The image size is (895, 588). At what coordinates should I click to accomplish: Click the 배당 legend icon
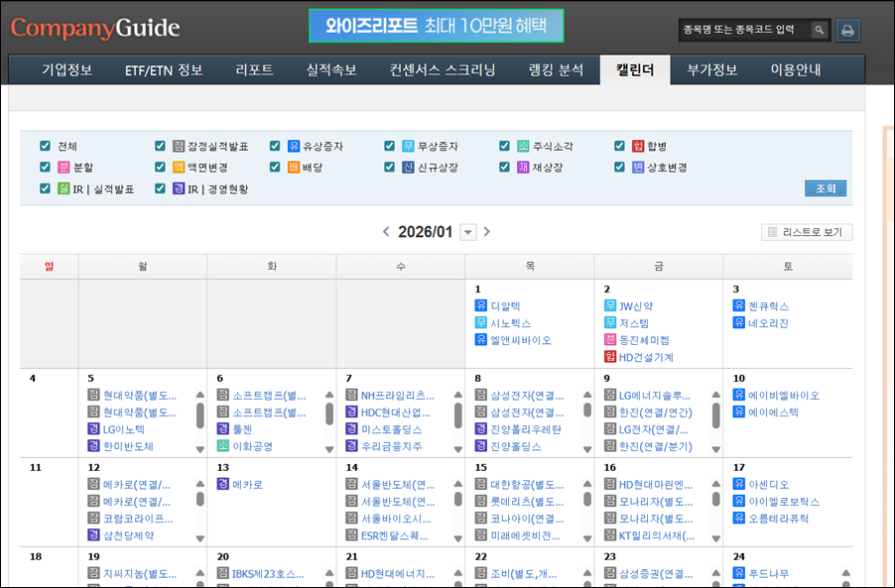click(294, 168)
